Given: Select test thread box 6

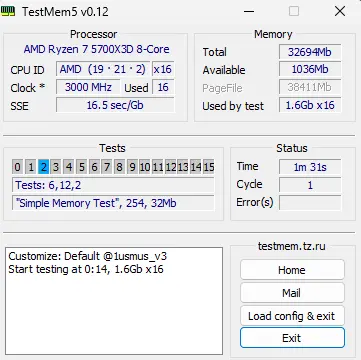Looking at the screenshot, I should tap(94, 167).
